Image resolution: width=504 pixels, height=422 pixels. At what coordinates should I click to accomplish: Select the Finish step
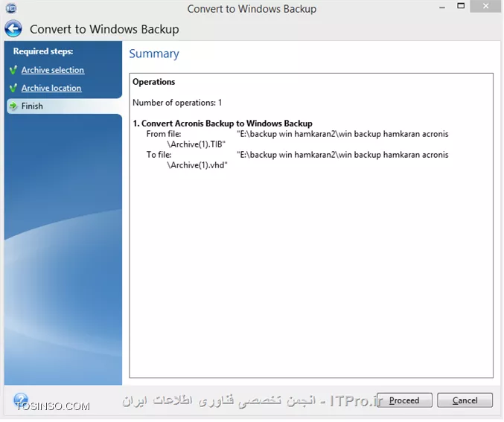[x=64, y=106]
